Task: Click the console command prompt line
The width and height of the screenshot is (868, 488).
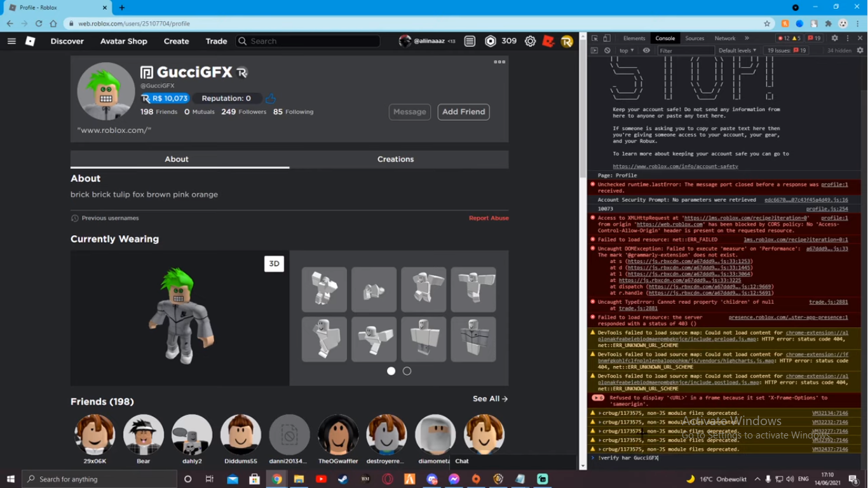Action: [x=724, y=457]
